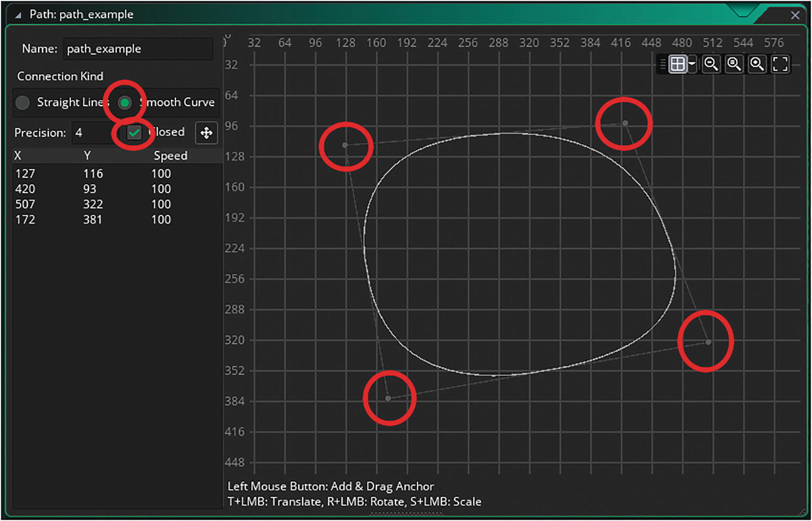Click the X column header
Screen dimensions: 812x521
[18, 155]
